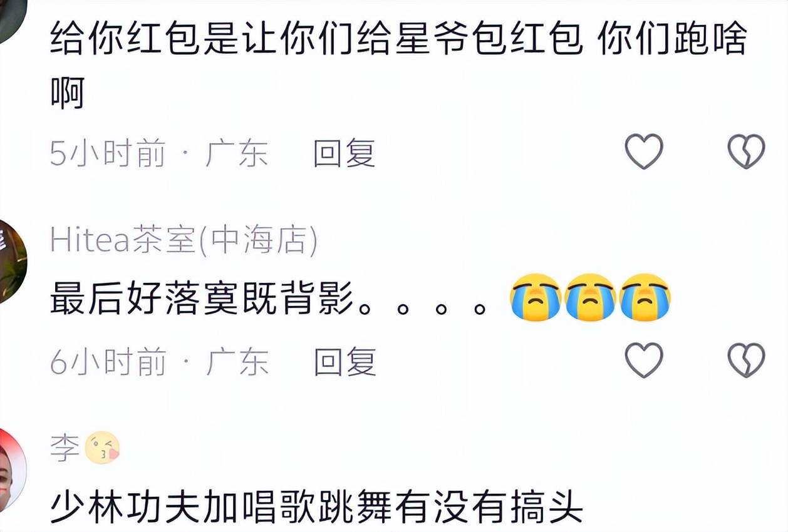This screenshot has width=788, height=532.
Task: Tap the 5小时前 timestamp
Action: tap(107, 153)
